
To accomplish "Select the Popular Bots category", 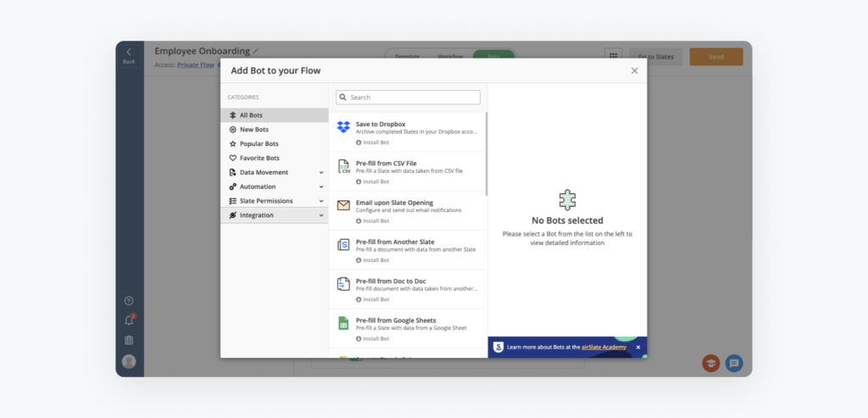I will 259,144.
